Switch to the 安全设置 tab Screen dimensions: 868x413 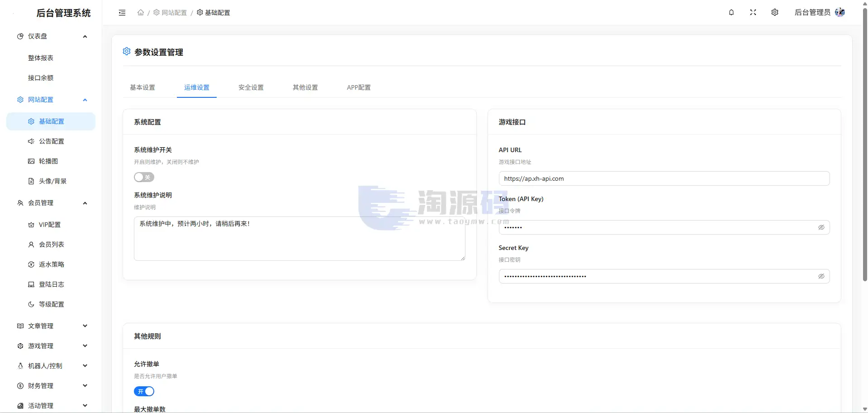coord(251,87)
